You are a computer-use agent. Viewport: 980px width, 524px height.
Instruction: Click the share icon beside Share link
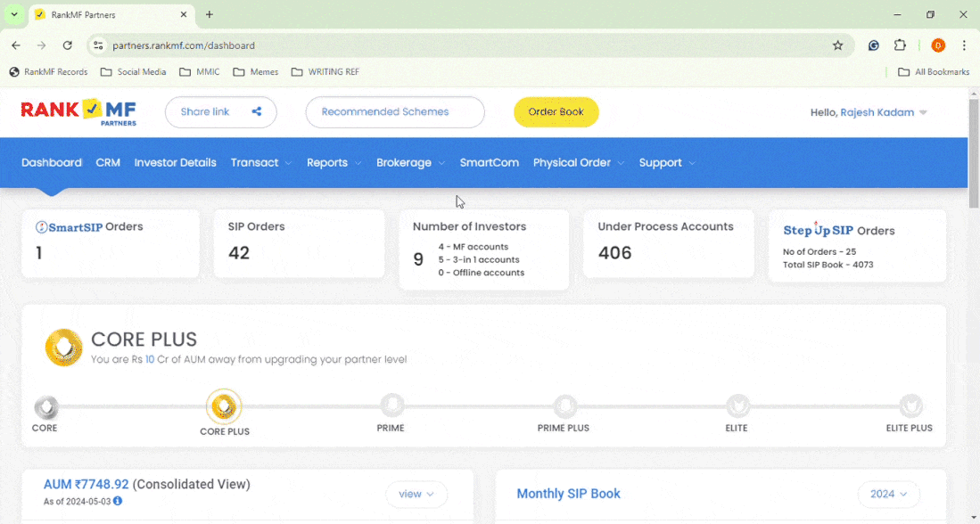(256, 111)
